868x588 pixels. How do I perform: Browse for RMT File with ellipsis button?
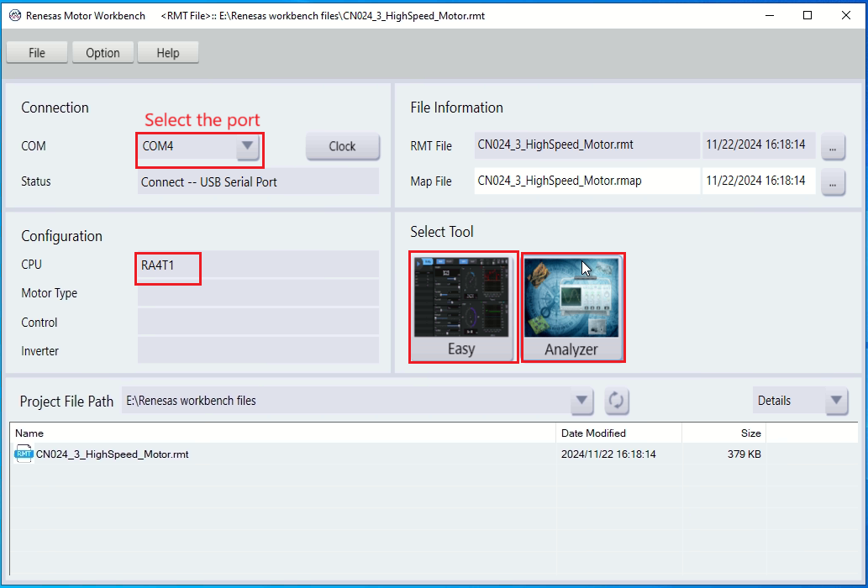tap(833, 146)
